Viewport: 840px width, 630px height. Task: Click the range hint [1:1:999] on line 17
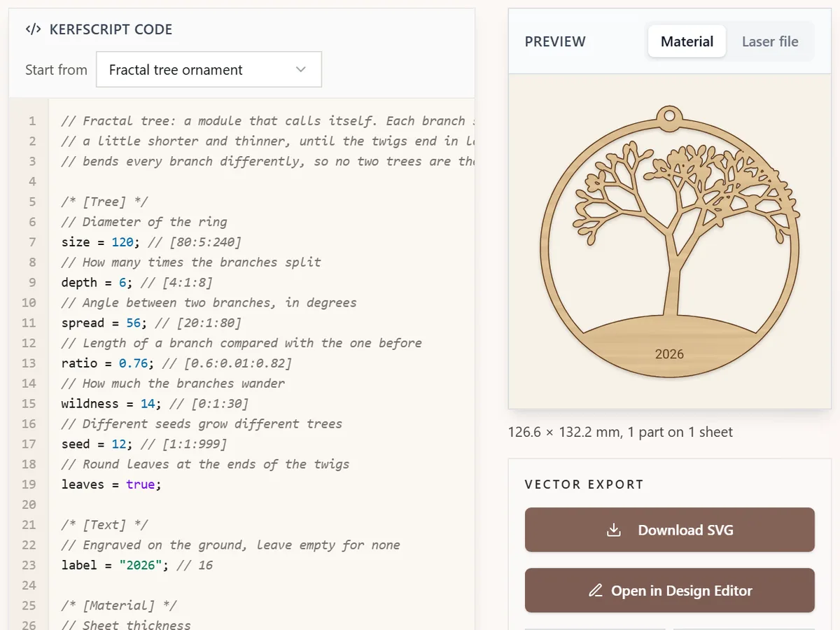point(190,444)
